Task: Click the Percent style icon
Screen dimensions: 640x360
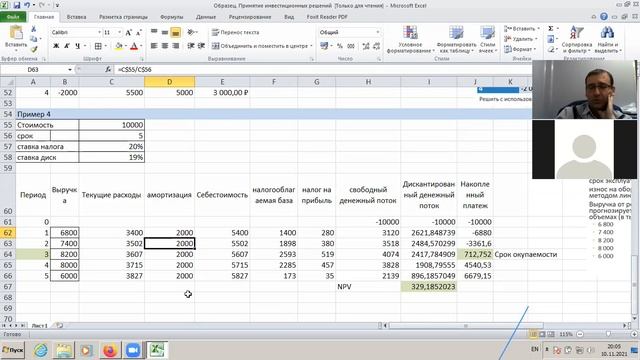Action: click(x=340, y=46)
